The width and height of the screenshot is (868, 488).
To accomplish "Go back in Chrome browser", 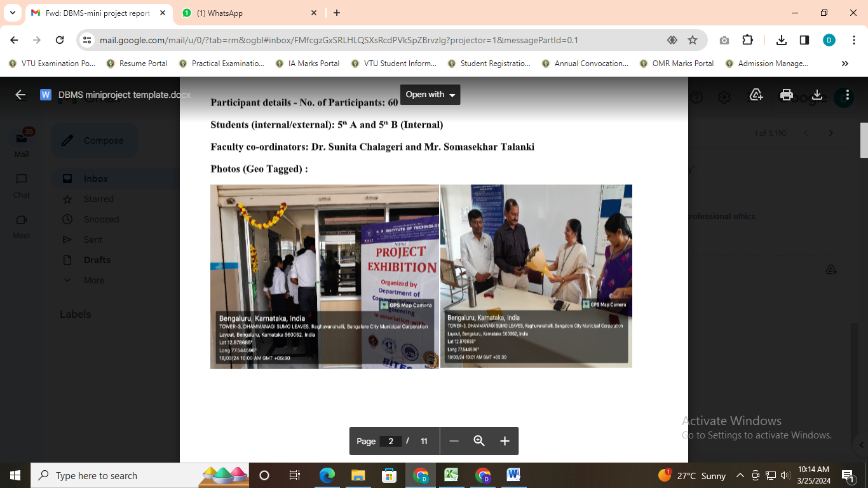I will [14, 40].
